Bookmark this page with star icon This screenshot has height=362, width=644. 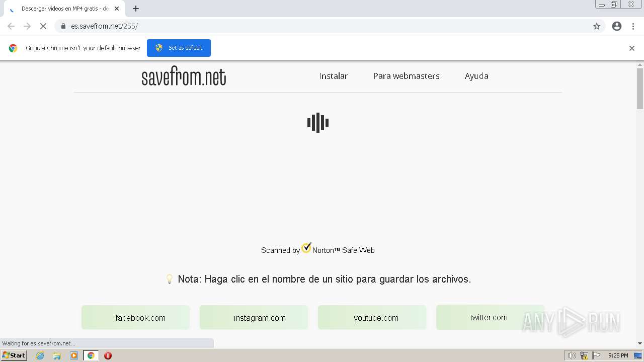597,26
